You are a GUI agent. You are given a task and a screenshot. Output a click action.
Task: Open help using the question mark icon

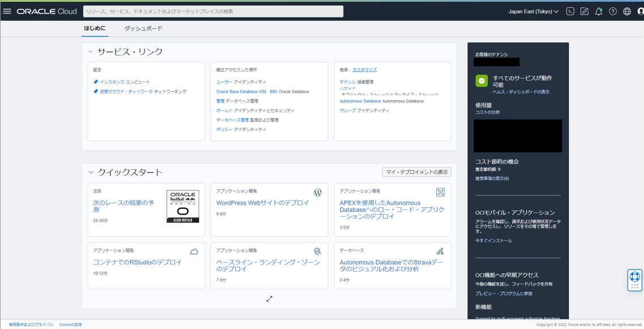pos(612,11)
